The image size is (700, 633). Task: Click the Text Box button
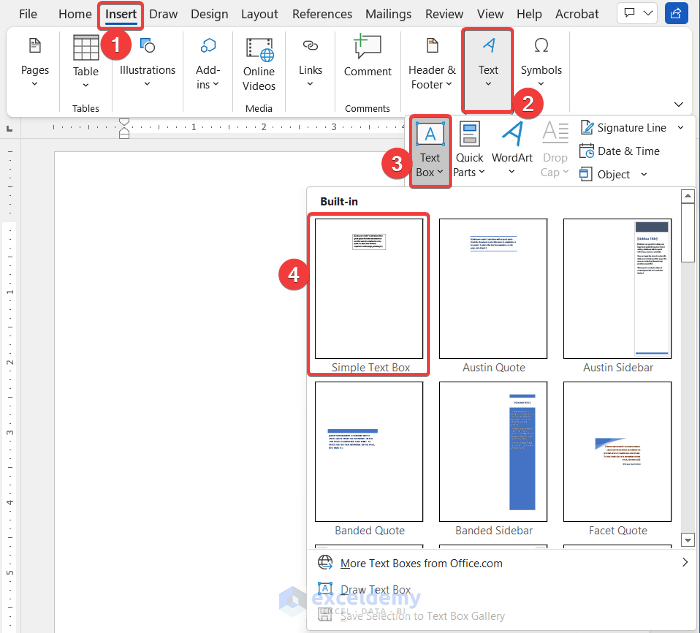(430, 151)
